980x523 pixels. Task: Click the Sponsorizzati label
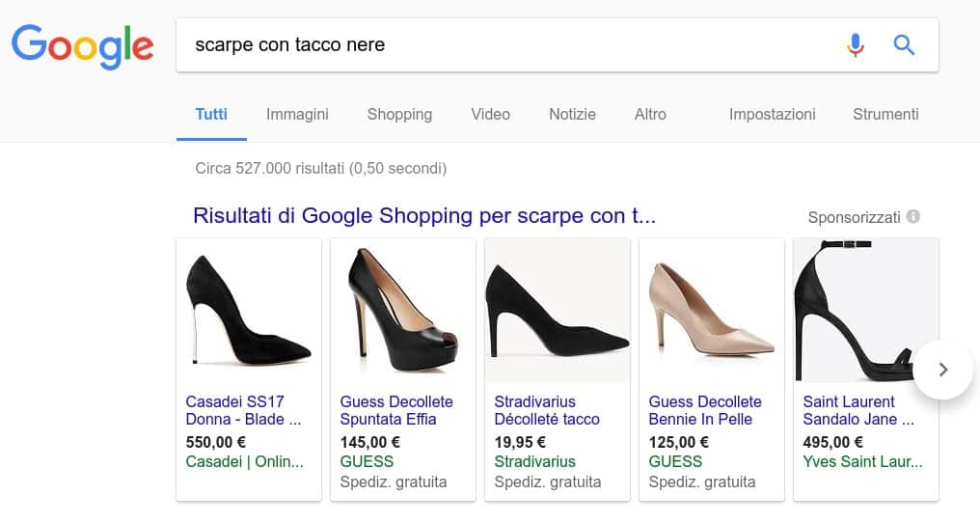[854, 218]
